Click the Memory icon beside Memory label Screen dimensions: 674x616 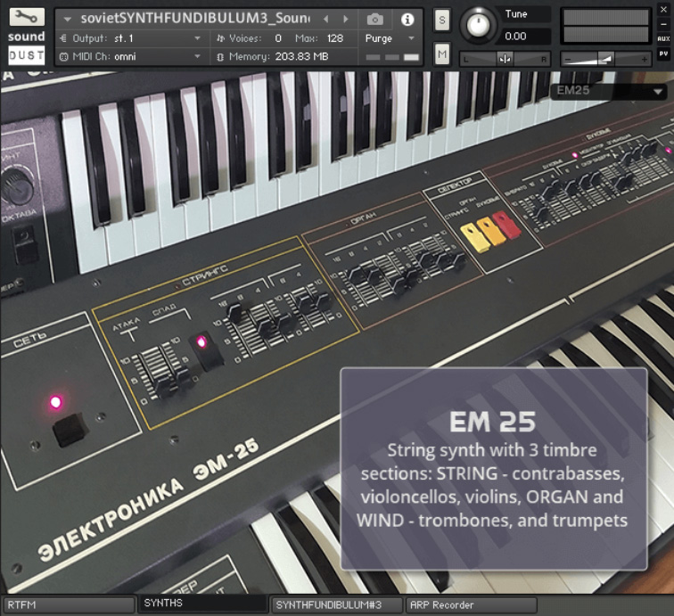point(220,57)
